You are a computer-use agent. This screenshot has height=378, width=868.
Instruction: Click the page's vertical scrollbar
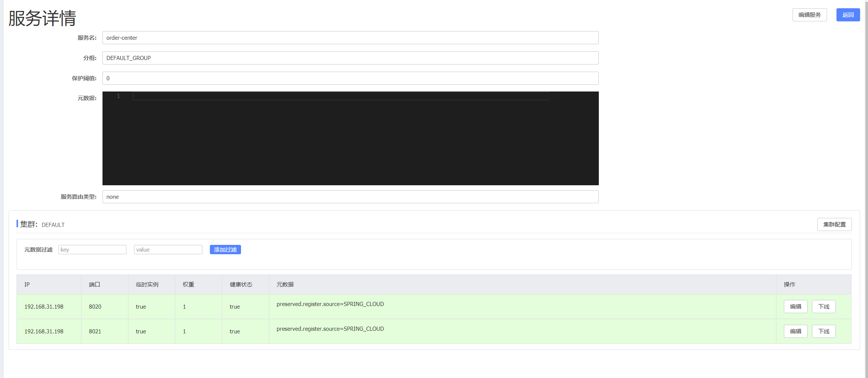coord(866,189)
